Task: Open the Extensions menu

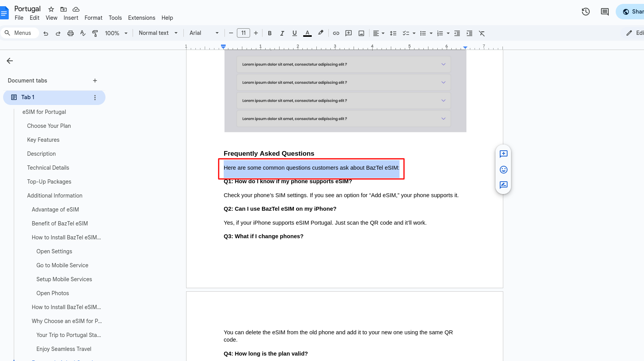Action: pyautogui.click(x=142, y=18)
